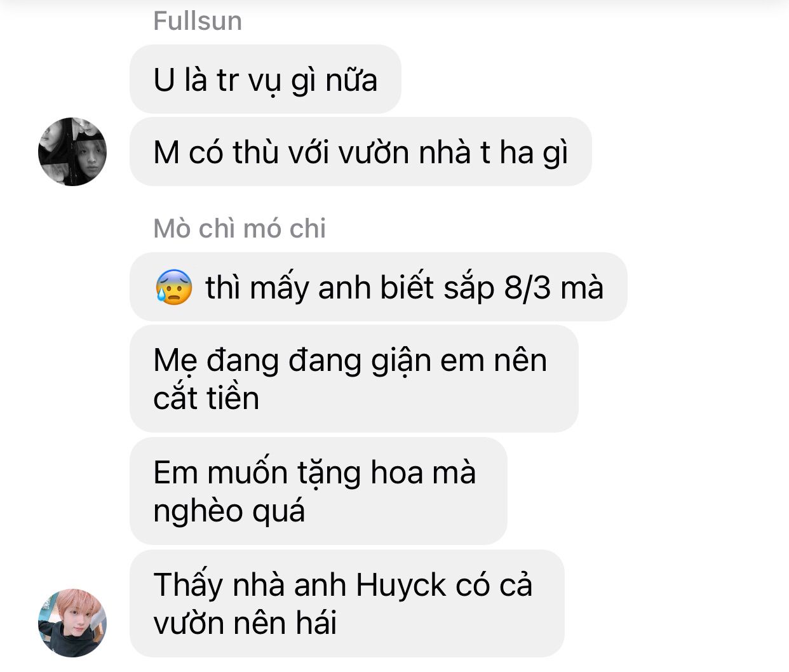Select message "thì mấy anh biết sắp 8/3 mà"

tap(379, 287)
